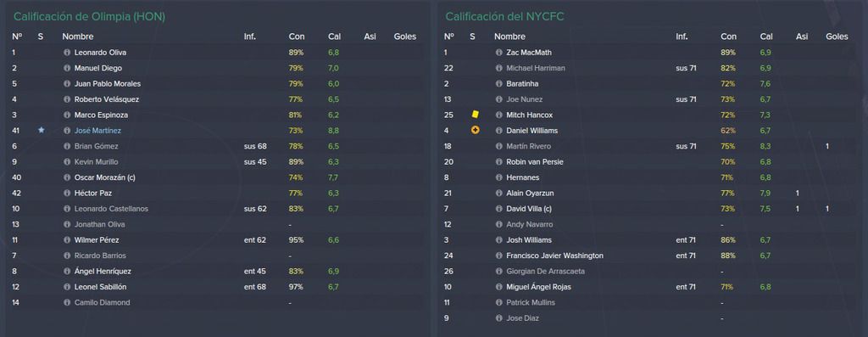Click the star icon next to José Martínez
The height and width of the screenshot is (337, 868).
tap(41, 130)
